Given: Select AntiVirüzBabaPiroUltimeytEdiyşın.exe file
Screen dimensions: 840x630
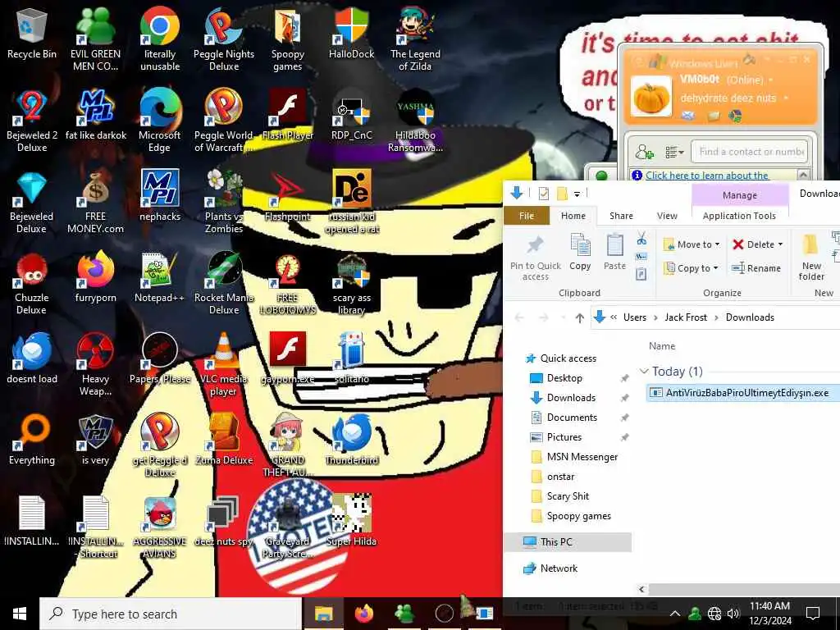Looking at the screenshot, I should coord(742,393).
